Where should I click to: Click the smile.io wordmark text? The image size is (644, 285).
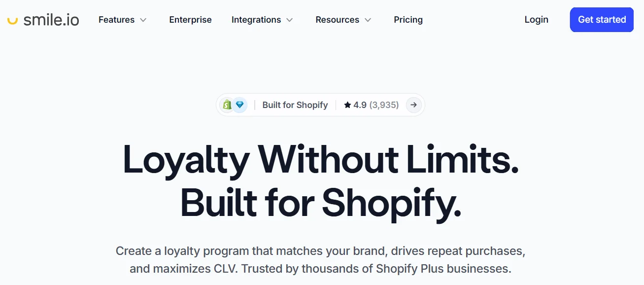click(51, 20)
